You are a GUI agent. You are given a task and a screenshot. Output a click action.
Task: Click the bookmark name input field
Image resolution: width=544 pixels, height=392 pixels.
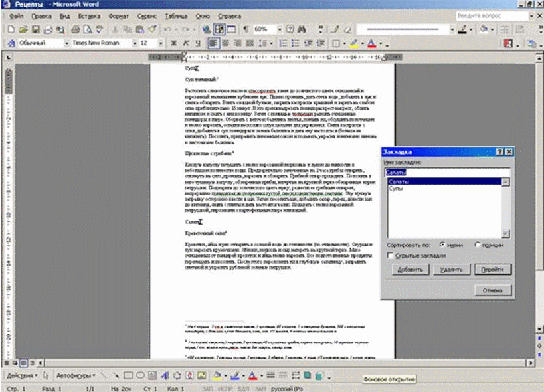click(x=447, y=172)
